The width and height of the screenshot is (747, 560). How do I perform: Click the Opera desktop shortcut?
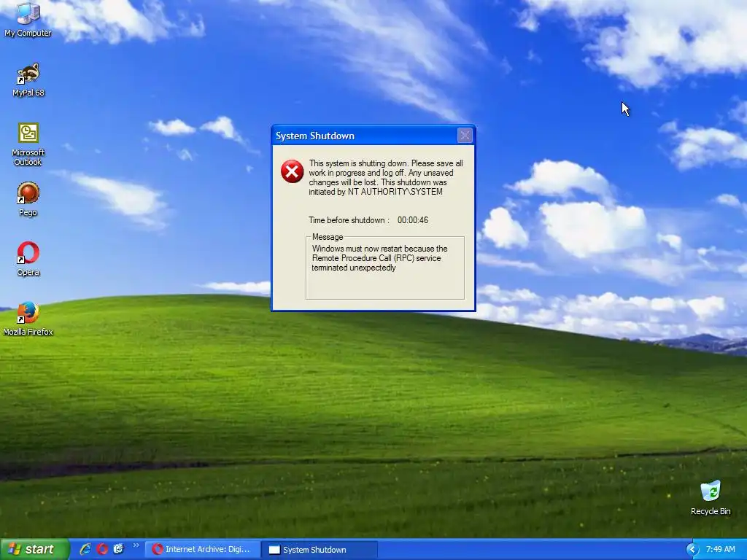click(x=28, y=259)
